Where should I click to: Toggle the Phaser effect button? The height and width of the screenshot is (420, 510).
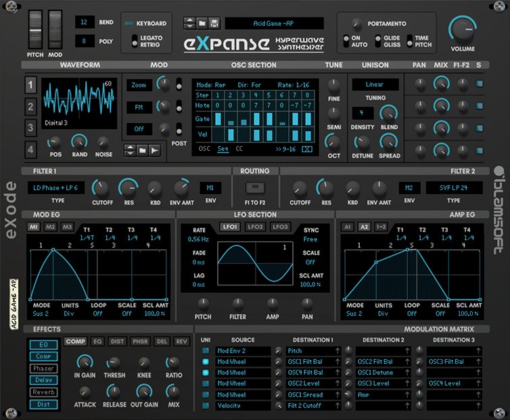tap(43, 369)
